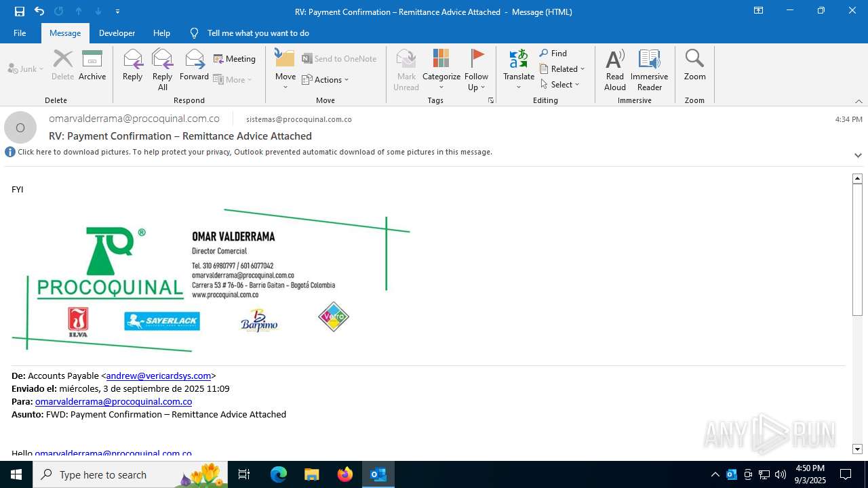Delete this email message
The height and width of the screenshot is (488, 868).
62,66
